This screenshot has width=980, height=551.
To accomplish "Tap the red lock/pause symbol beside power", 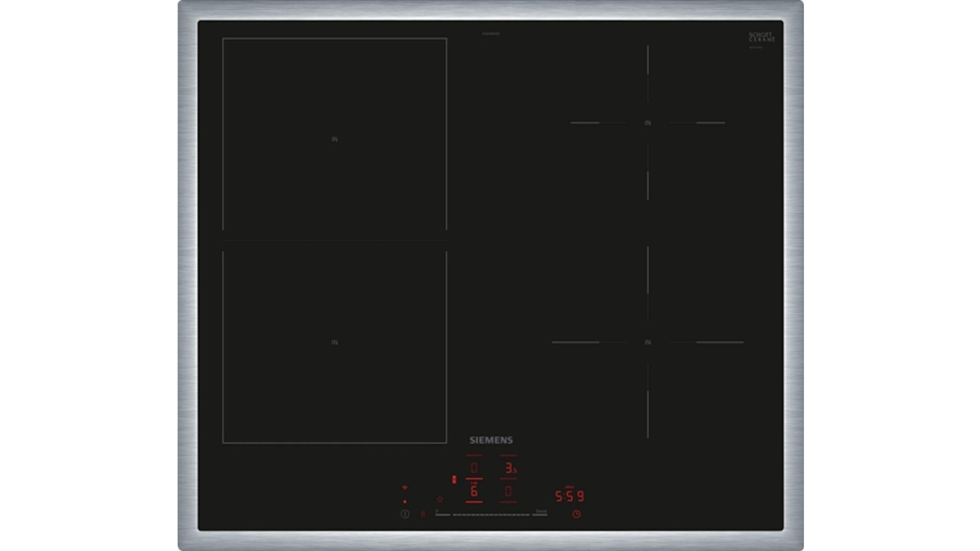I will pyautogui.click(x=423, y=514).
